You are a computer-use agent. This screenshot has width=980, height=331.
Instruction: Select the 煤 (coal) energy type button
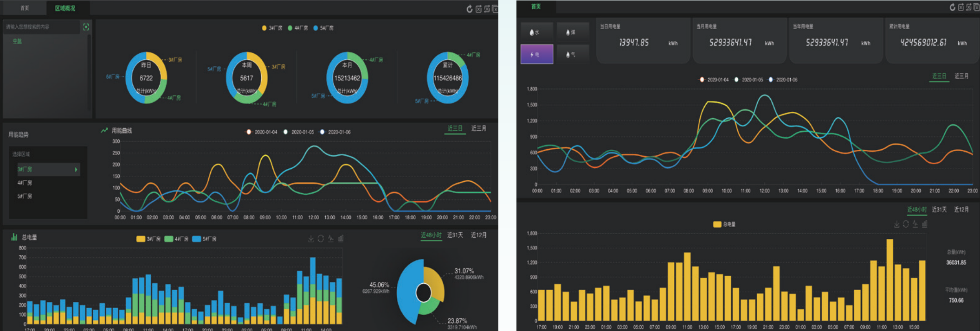[572, 32]
